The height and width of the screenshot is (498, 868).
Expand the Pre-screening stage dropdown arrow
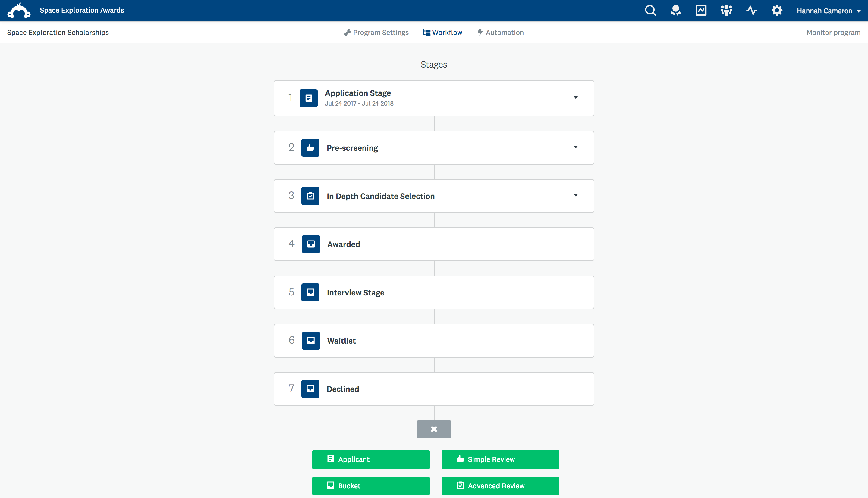click(x=576, y=147)
